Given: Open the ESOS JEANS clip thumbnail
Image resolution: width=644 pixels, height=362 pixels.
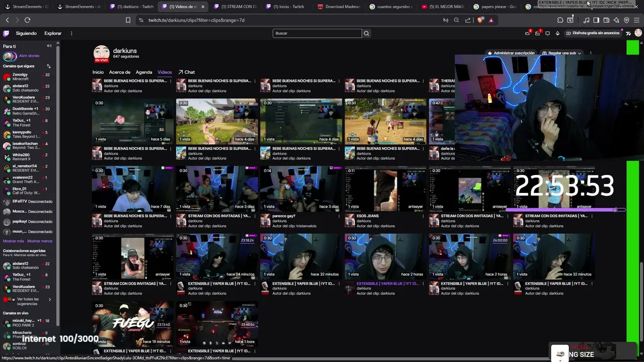Looking at the screenshot, I should coord(385,189).
